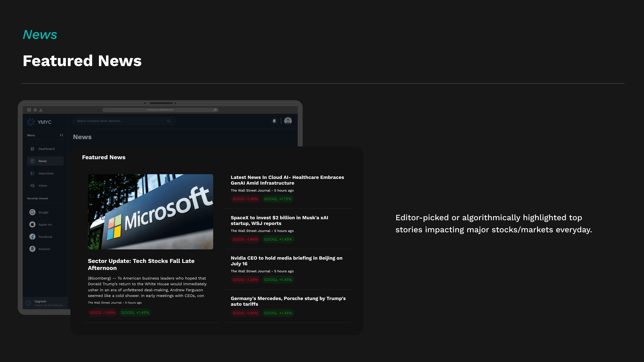
Task: Open the Vision menu item
Action: pyautogui.click(x=43, y=186)
